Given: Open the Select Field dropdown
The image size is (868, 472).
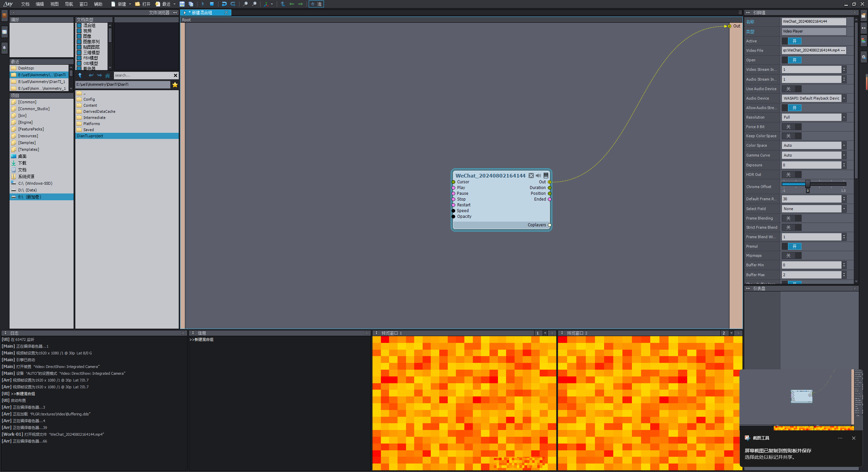Looking at the screenshot, I should [844, 209].
